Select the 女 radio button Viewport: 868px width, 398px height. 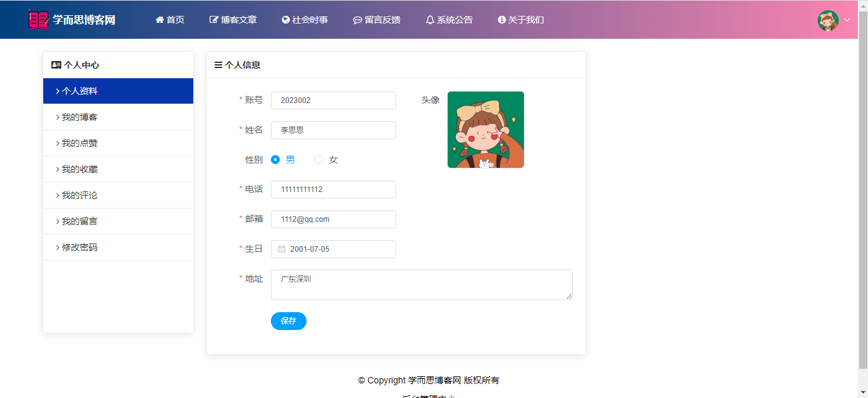pos(319,160)
